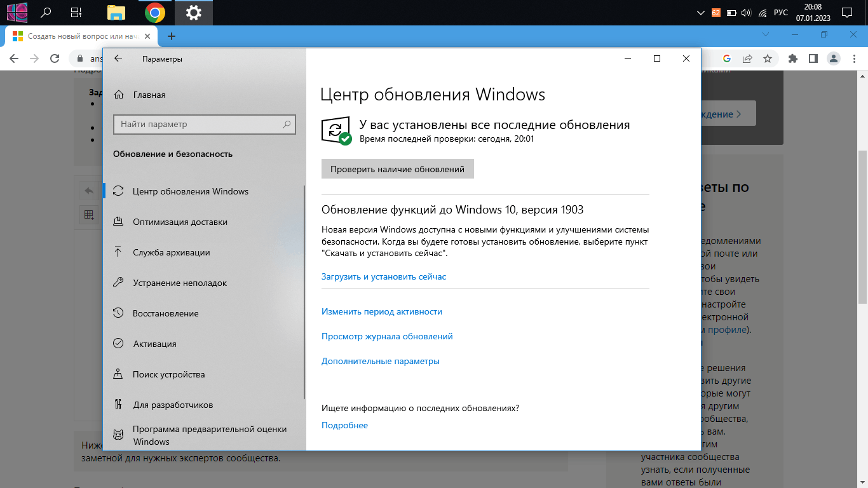The image size is (868, 488).
Task: Switch to Chrome from the taskbar
Action: tap(154, 12)
